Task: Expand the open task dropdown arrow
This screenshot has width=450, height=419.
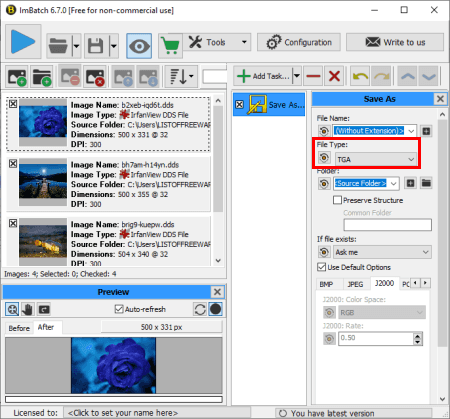Action: coord(76,46)
